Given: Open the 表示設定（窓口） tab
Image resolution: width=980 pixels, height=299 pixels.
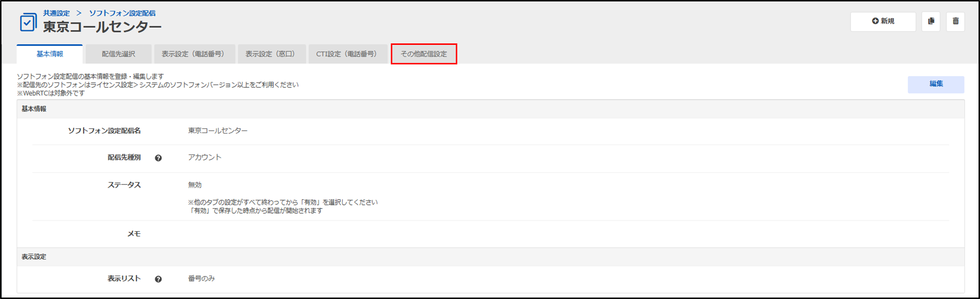Looking at the screenshot, I should tap(272, 54).
